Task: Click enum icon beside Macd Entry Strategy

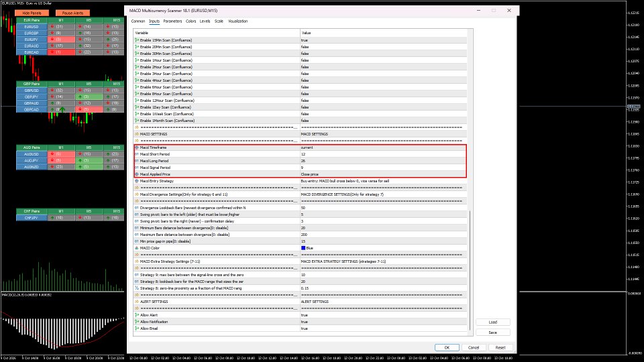Action: point(137,181)
